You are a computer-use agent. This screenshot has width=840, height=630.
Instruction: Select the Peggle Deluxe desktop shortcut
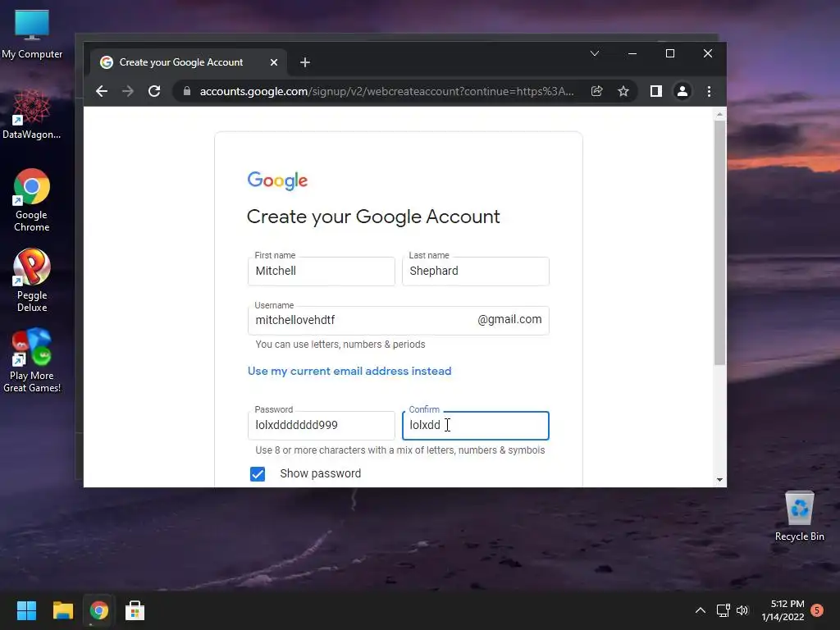(32, 281)
